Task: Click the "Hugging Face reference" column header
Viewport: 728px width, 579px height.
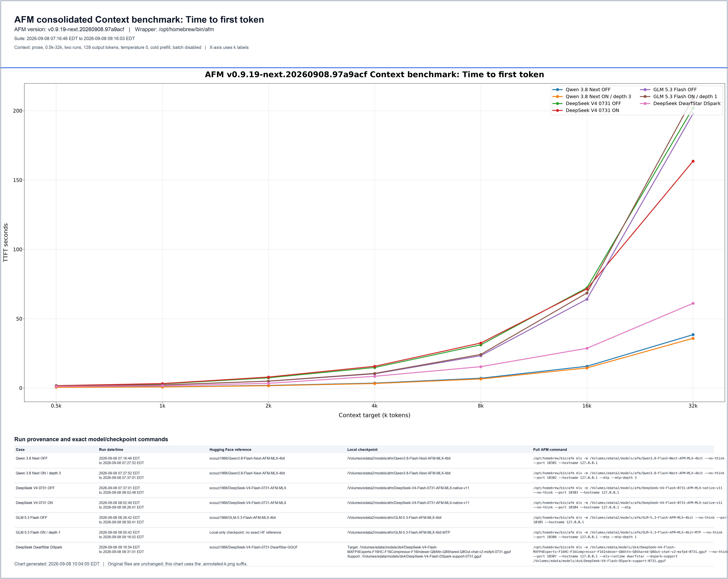Action: point(230,450)
